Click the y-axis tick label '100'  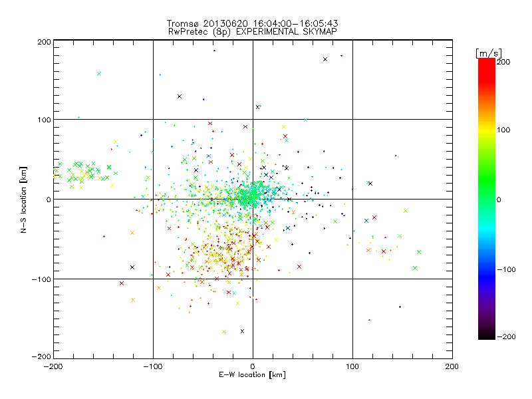click(x=44, y=120)
